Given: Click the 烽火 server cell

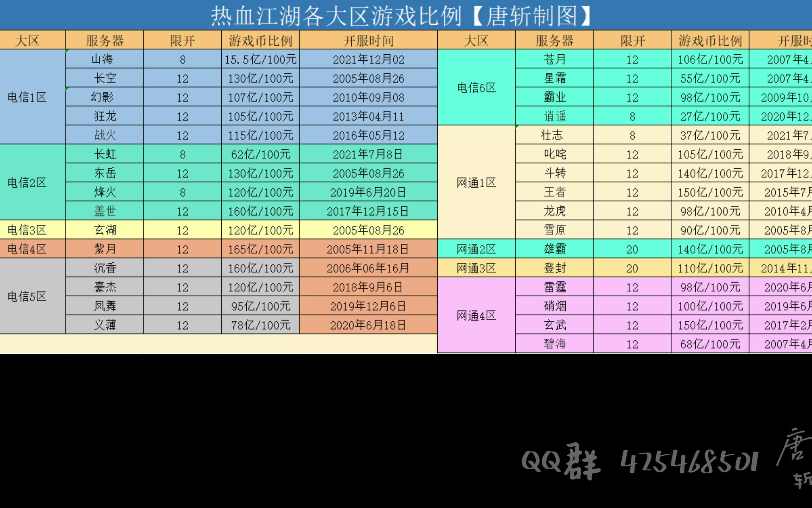Looking at the screenshot, I should [104, 192].
